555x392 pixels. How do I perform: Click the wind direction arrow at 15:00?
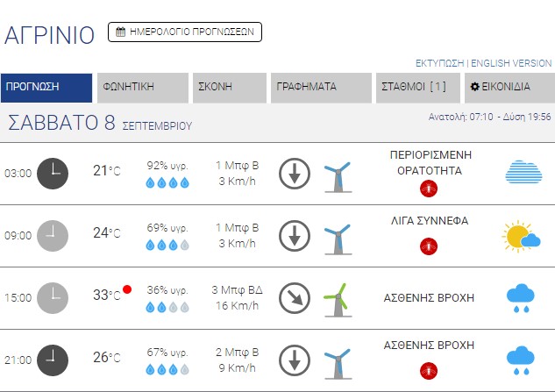(294, 298)
